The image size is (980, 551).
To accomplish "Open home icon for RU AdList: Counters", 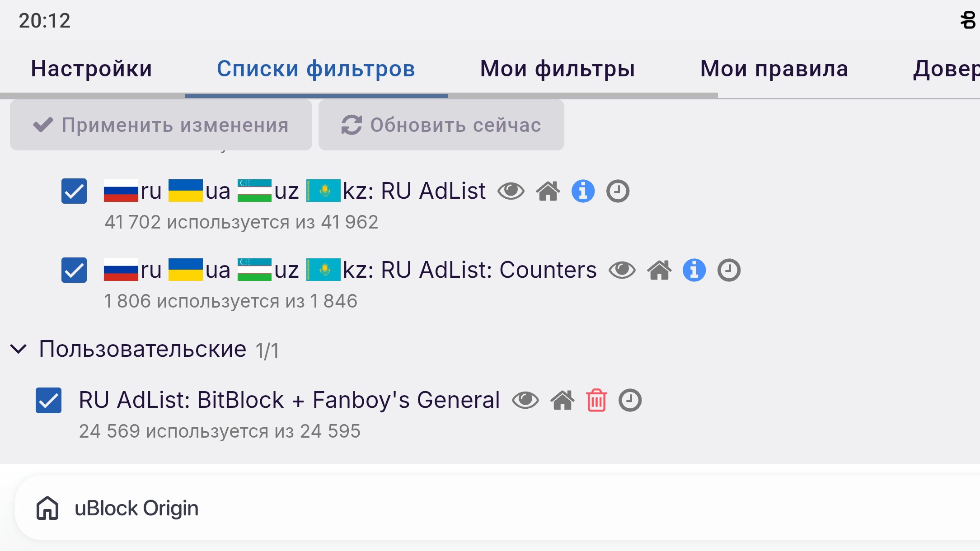I will 659,270.
